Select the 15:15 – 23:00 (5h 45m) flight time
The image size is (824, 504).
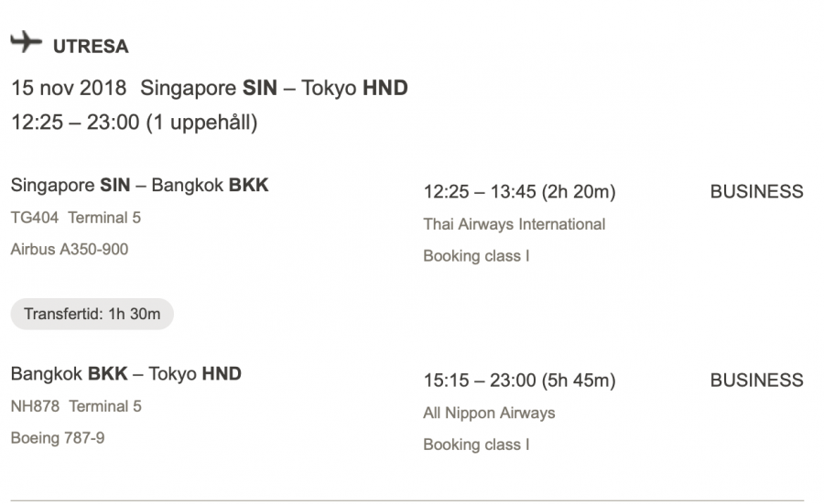coord(519,381)
